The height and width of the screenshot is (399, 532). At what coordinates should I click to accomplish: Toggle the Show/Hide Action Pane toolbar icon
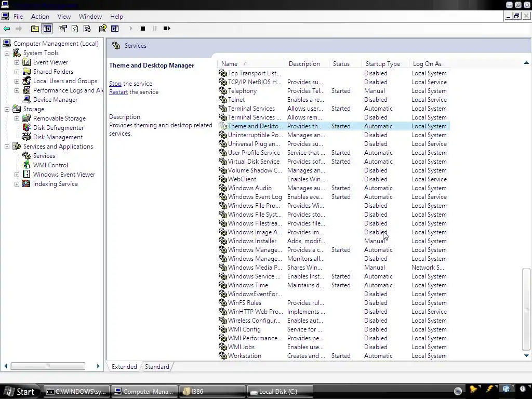click(x=115, y=29)
